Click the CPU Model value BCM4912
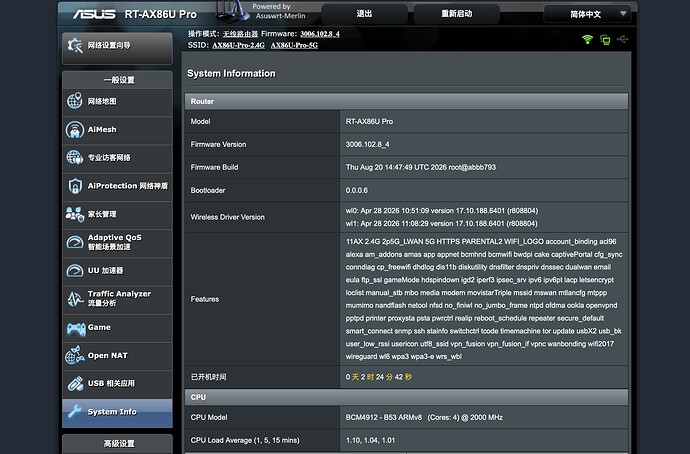The width and height of the screenshot is (690, 454). click(x=424, y=417)
